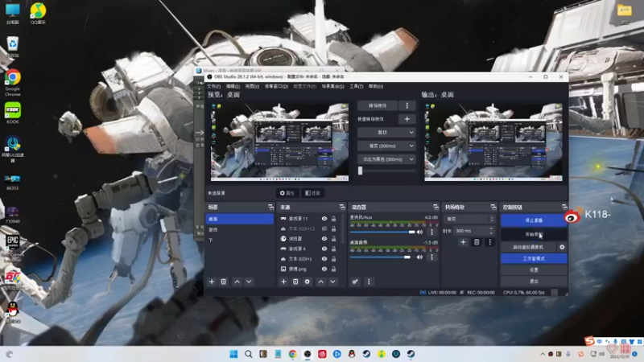Open the 场景集合(S) menu
This screenshot has width=644, height=362.
pos(332,86)
